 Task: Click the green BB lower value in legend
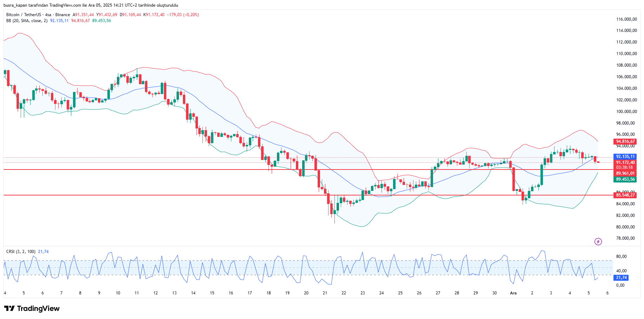click(101, 21)
